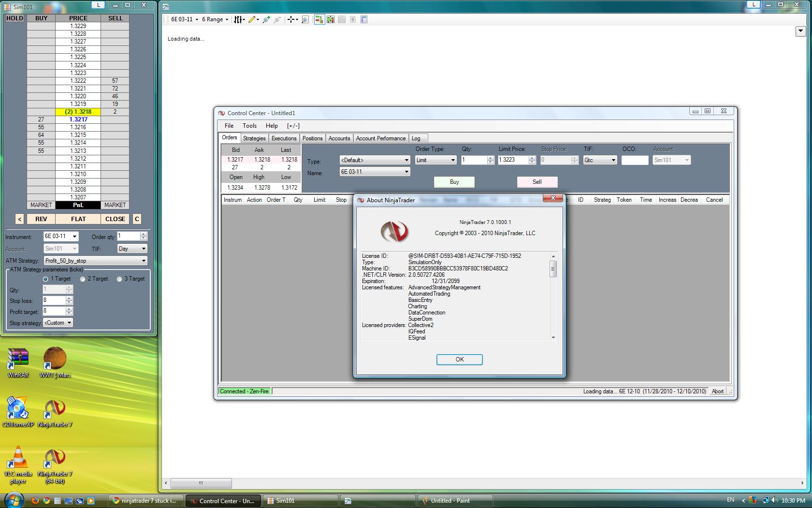Open the Stop strategy dropdown
The image size is (812, 508).
point(69,323)
